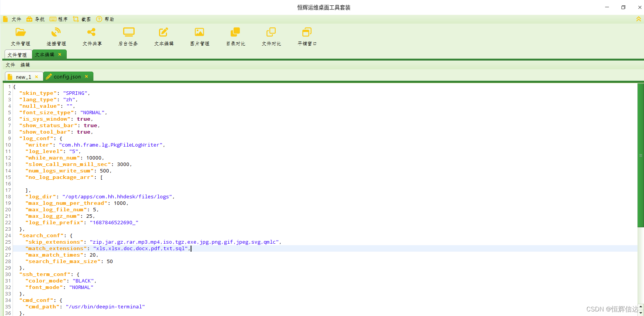Image resolution: width=644 pixels, height=316 pixels.
Task: Click the "log_level" key
Action: click(x=44, y=152)
